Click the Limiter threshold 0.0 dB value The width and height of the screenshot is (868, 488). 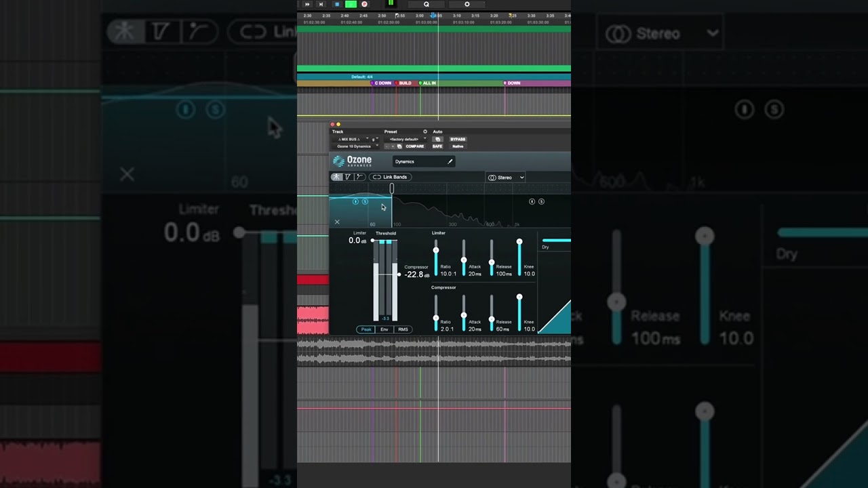click(x=359, y=240)
